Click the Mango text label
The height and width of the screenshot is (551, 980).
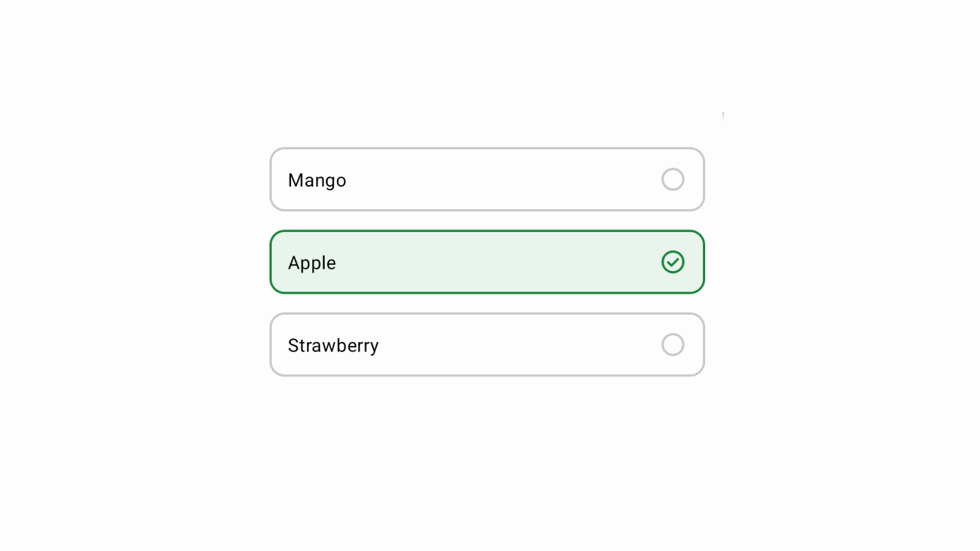(x=317, y=180)
